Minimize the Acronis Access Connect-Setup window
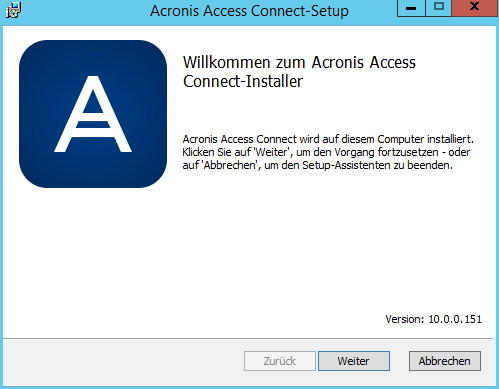Viewport: 499px width, 389px height. [x=411, y=8]
